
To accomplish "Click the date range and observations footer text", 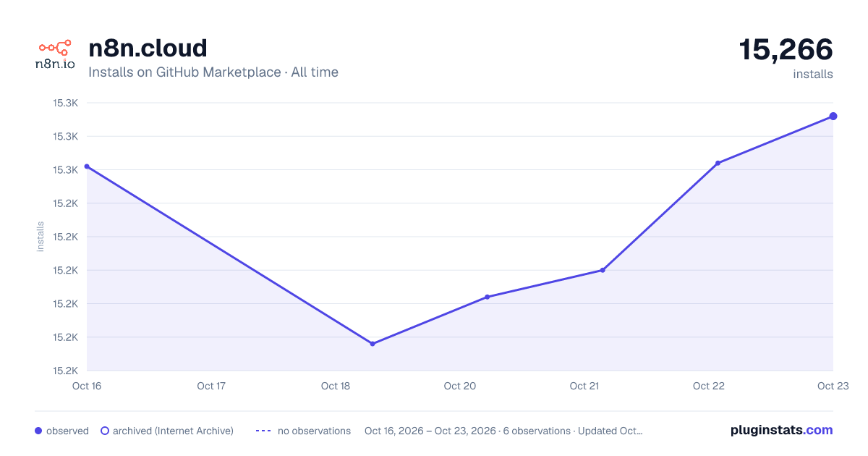I will coord(503,431).
